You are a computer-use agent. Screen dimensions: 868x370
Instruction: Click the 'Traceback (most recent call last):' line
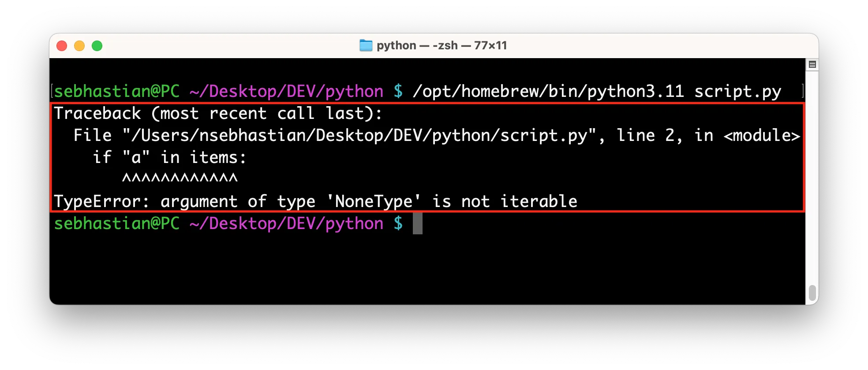(218, 114)
